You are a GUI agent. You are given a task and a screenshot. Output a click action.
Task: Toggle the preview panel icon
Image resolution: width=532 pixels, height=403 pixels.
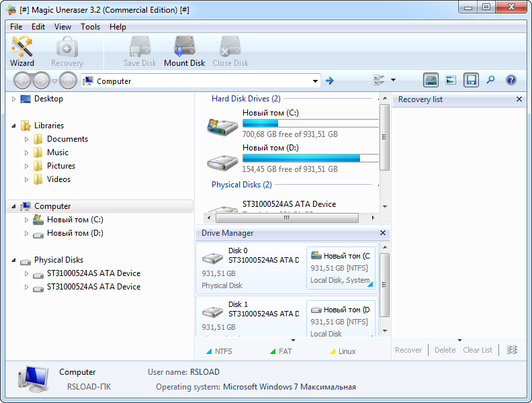tap(451, 81)
